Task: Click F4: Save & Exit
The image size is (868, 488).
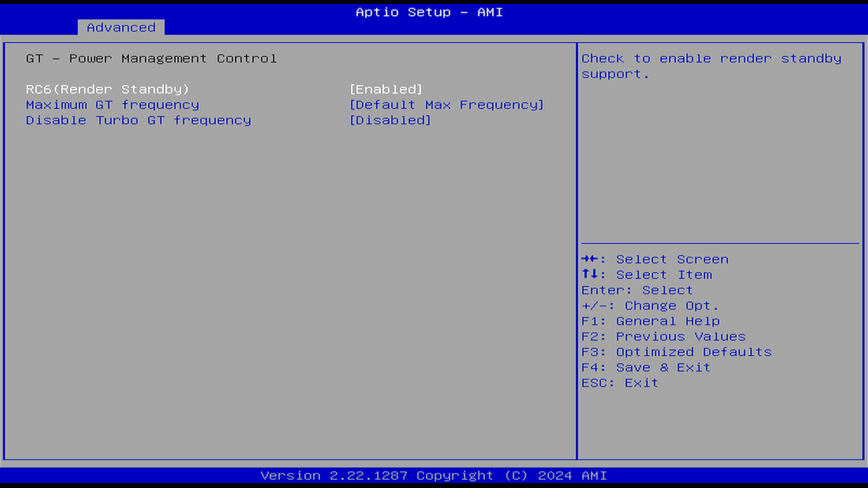Action: (x=646, y=367)
